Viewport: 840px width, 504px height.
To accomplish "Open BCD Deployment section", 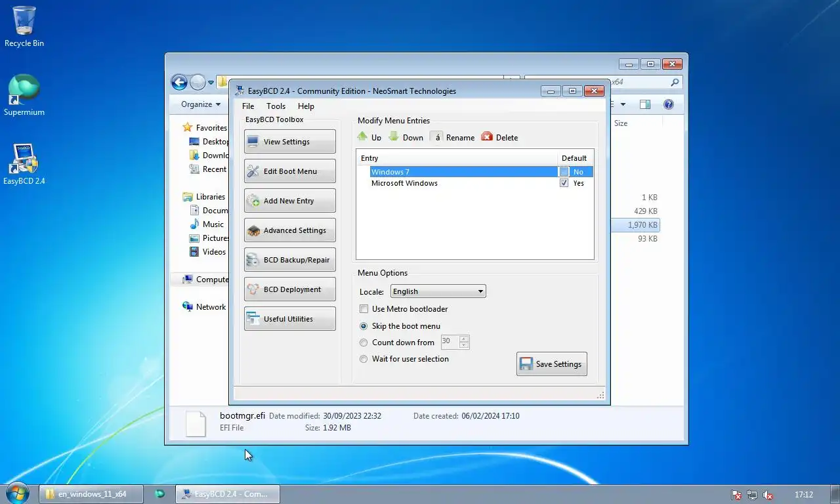I will (x=289, y=289).
